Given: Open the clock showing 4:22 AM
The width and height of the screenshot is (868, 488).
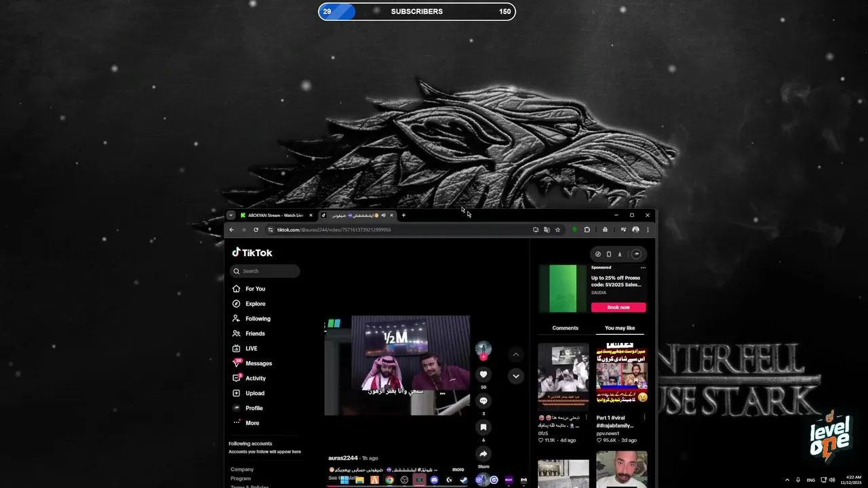Looking at the screenshot, I should pyautogui.click(x=851, y=480).
